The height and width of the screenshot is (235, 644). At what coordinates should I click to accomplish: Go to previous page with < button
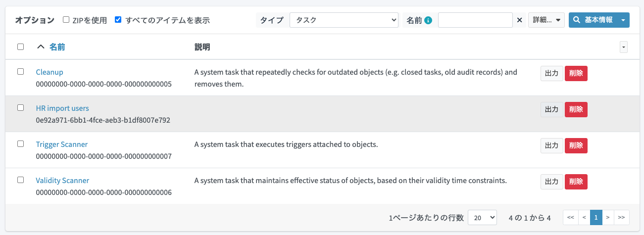(x=584, y=217)
